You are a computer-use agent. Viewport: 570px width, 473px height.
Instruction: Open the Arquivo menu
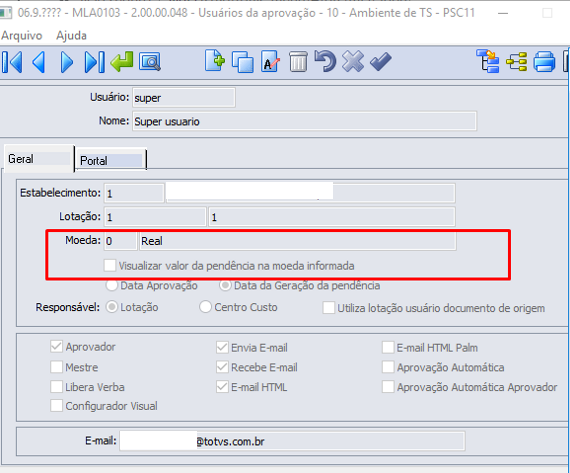pos(22,36)
